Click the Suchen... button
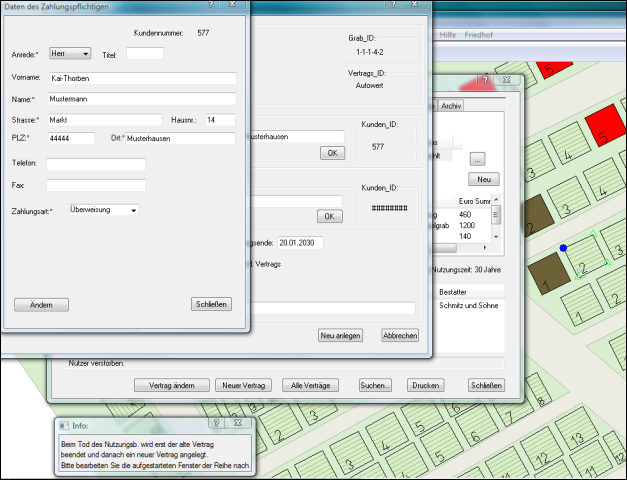The width and height of the screenshot is (627, 480). (375, 385)
